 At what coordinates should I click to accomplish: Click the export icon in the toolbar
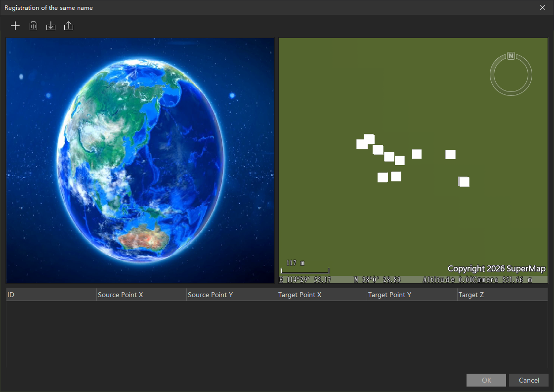coord(69,26)
